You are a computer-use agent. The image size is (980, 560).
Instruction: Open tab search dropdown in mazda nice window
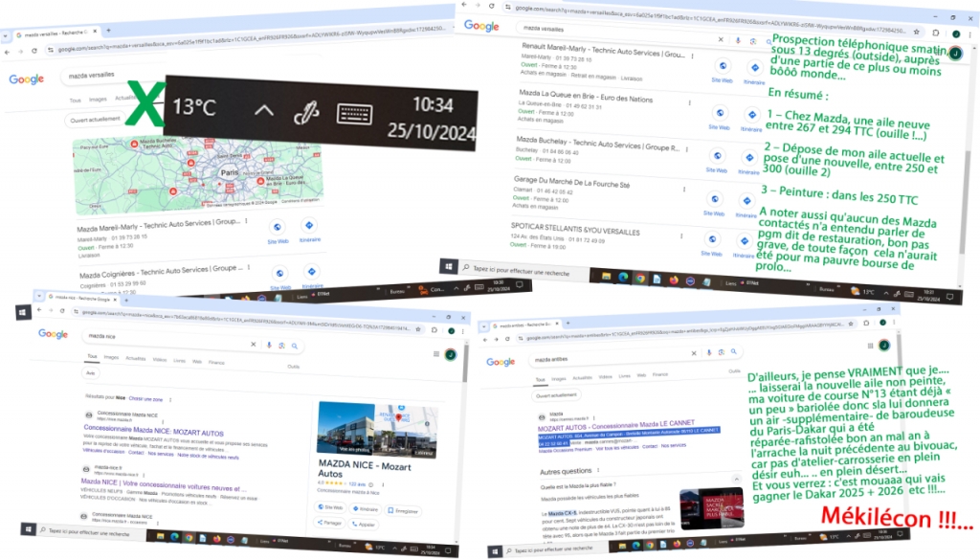(x=38, y=296)
